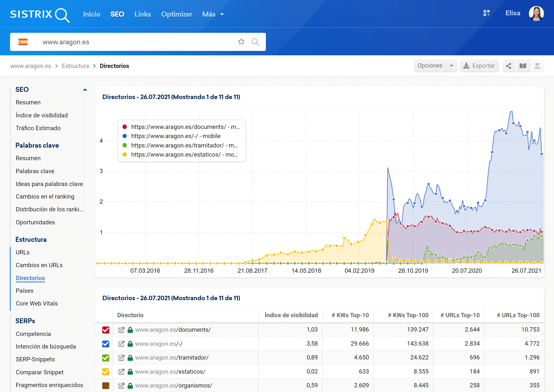Viewport: 554px width, 392px height.
Task: Collapse the SEO sidebar section
Action: (x=85, y=90)
